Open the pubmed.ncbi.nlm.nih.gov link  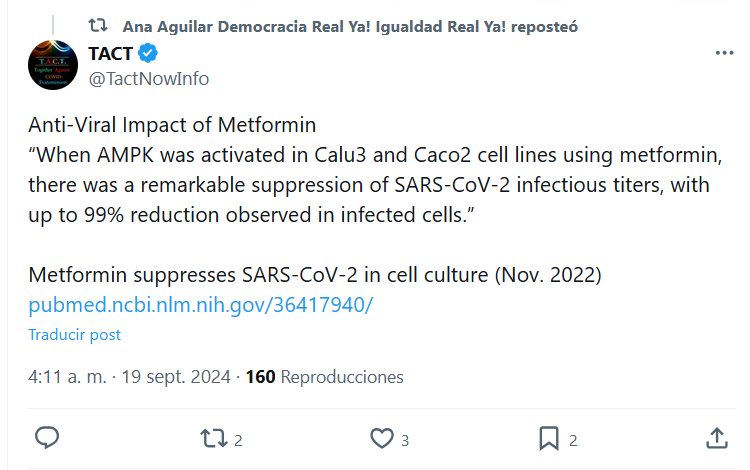click(200, 305)
